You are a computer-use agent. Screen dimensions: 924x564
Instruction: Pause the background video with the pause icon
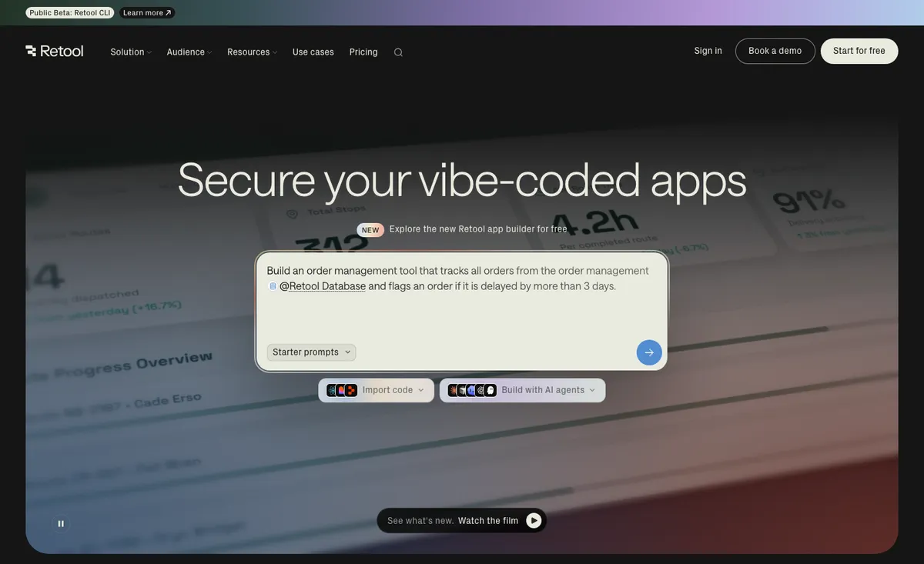pyautogui.click(x=61, y=524)
